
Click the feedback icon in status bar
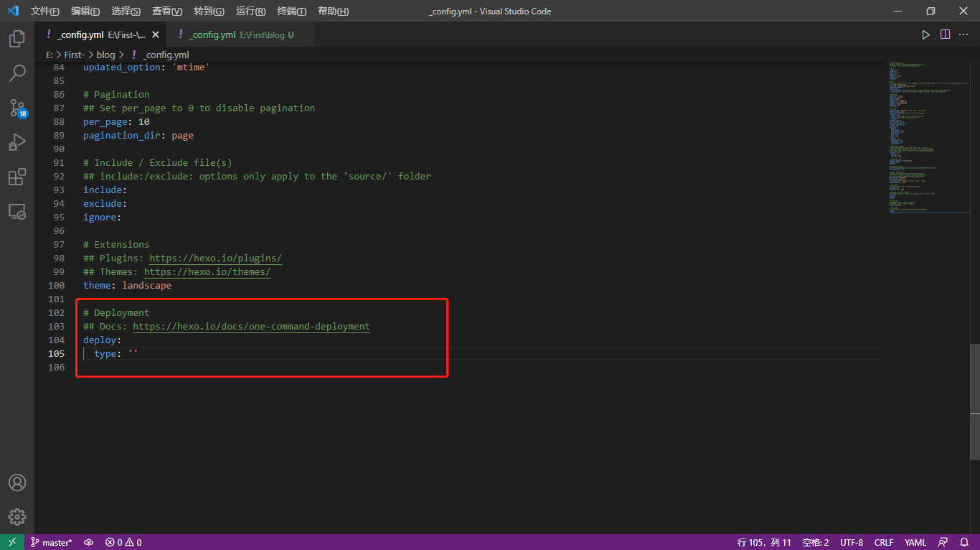point(943,542)
